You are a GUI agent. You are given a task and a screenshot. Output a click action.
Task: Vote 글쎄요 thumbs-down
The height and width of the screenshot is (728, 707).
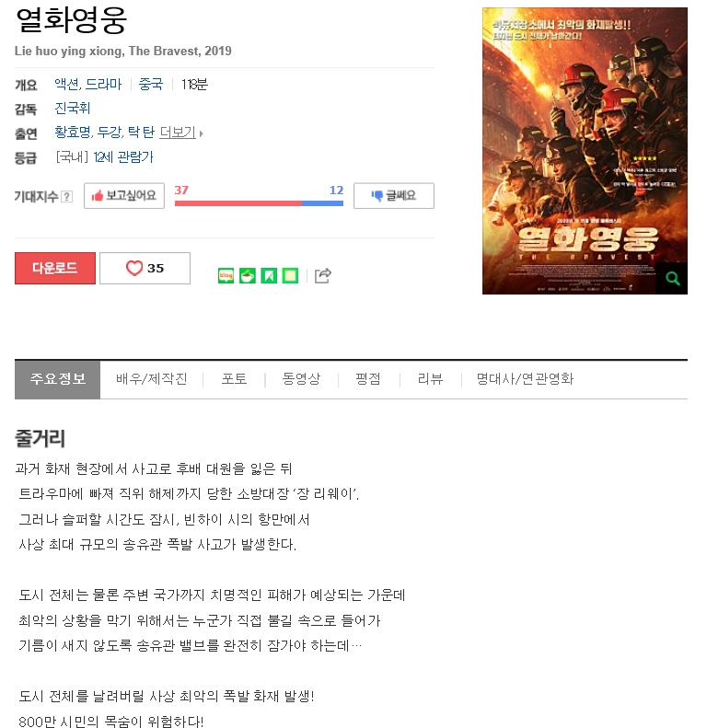click(x=394, y=195)
